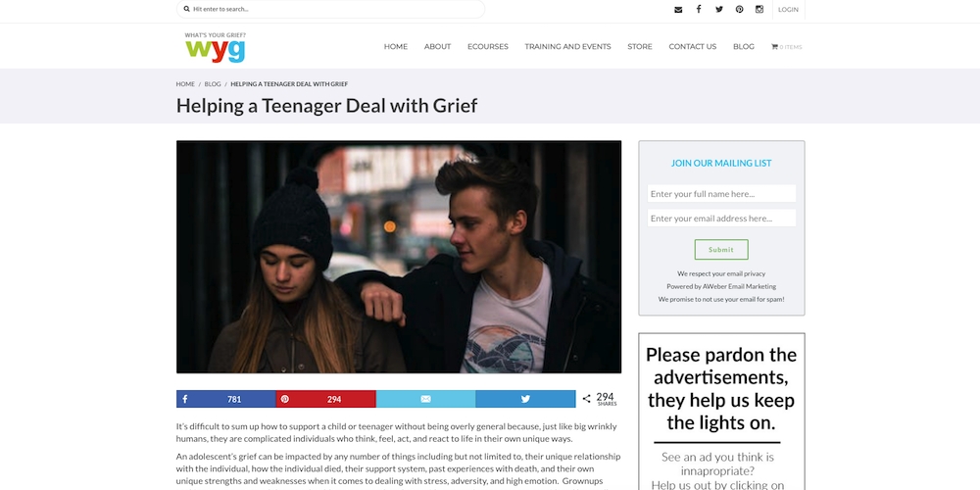Screen dimensions: 980x490
Task: Focus the email address input field
Action: tap(721, 219)
